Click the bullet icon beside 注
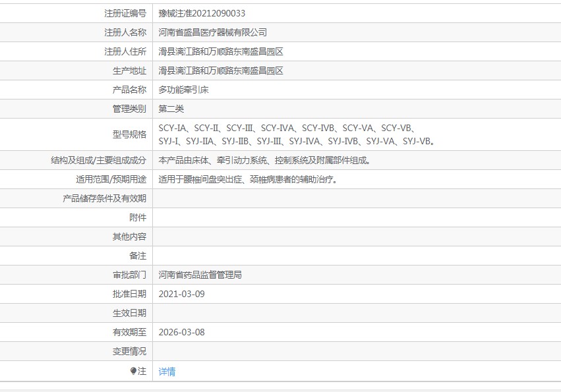This screenshot has height=392, width=561. tap(133, 372)
